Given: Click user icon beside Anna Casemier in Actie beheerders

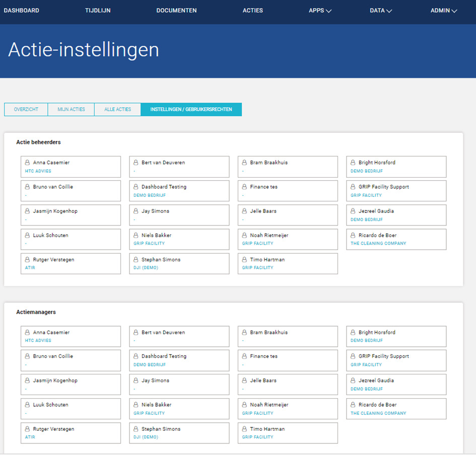Looking at the screenshot, I should (x=27, y=163).
